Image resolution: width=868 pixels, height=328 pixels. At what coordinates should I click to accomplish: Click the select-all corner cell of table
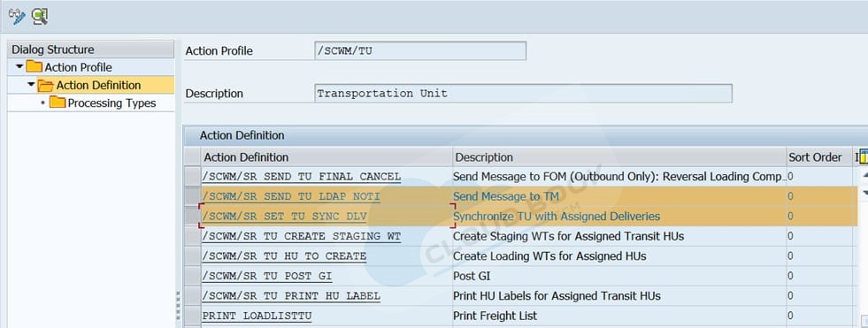tap(192, 157)
